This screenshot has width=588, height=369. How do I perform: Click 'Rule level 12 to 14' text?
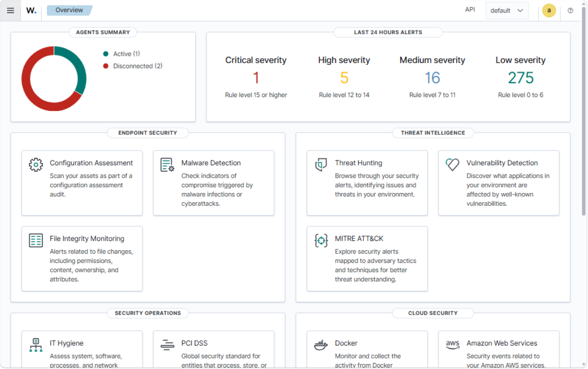click(344, 95)
